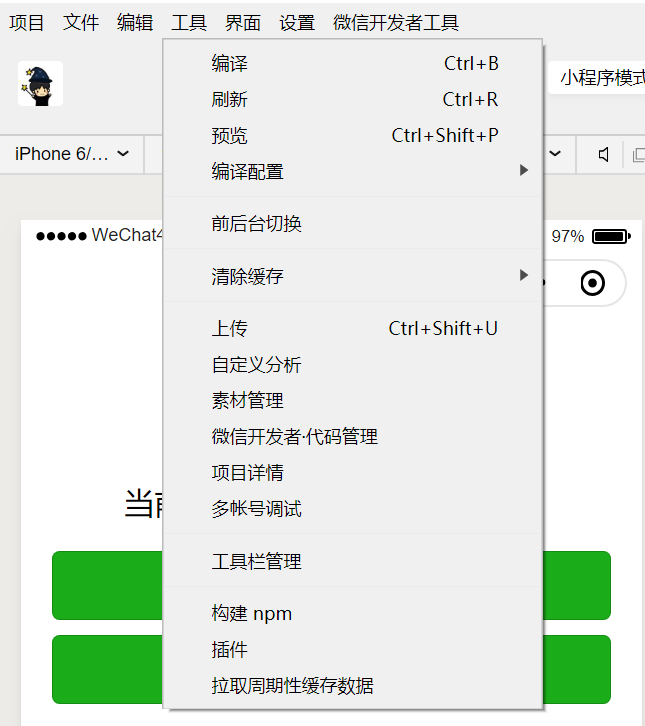Select 预览 menu item
Viewport: 645px width, 726px height.
click(353, 136)
